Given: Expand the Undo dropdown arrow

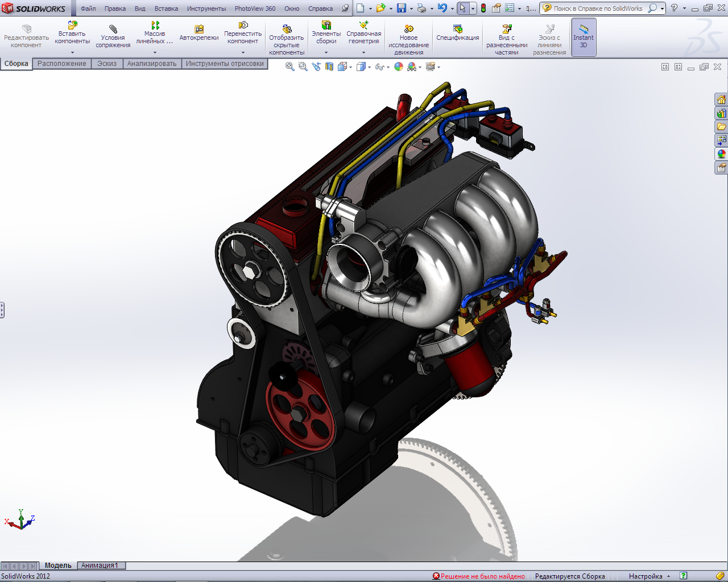Looking at the screenshot, I should pos(452,9).
